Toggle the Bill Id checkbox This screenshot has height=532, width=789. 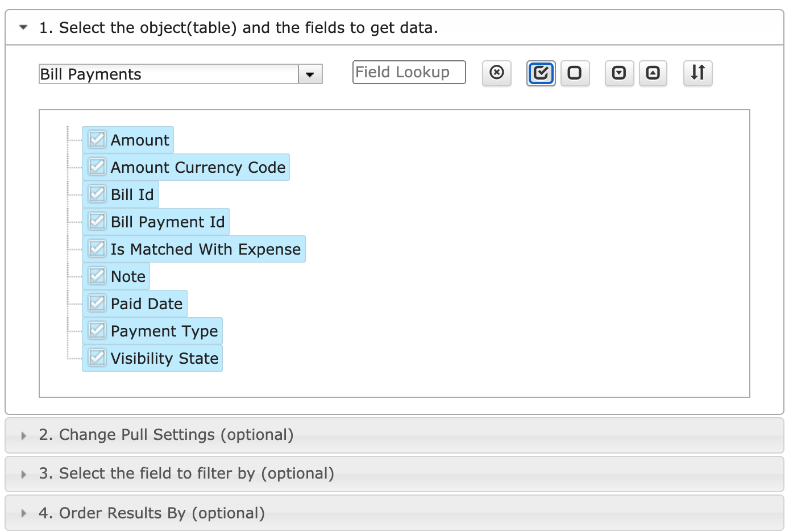tap(97, 194)
